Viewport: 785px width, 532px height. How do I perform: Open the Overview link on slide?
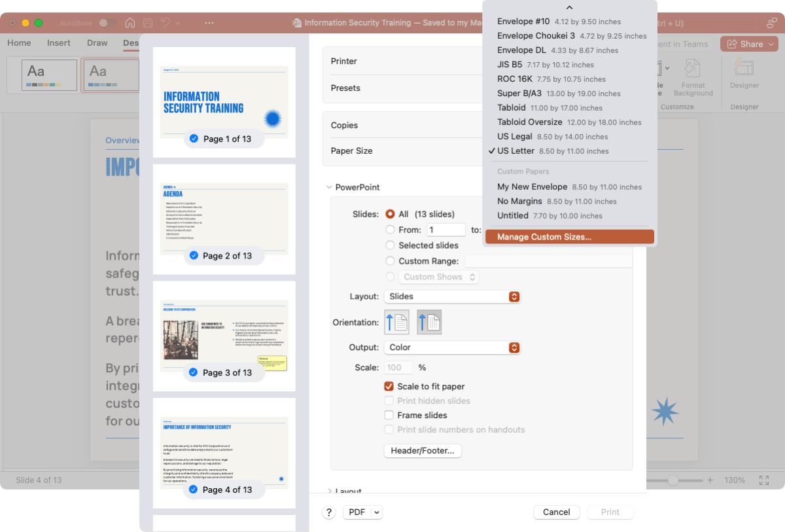(x=123, y=140)
